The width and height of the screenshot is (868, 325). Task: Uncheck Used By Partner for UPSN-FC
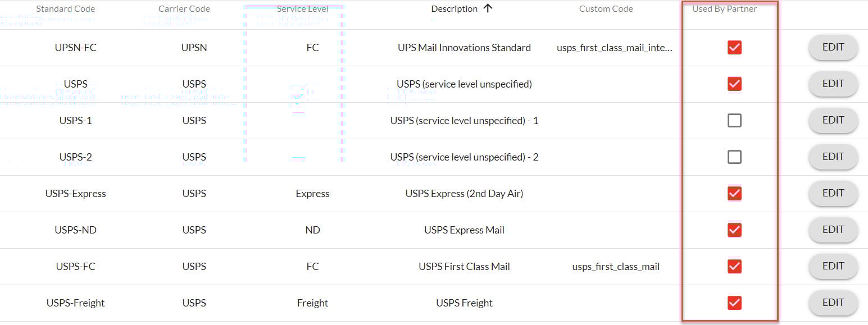tap(734, 48)
